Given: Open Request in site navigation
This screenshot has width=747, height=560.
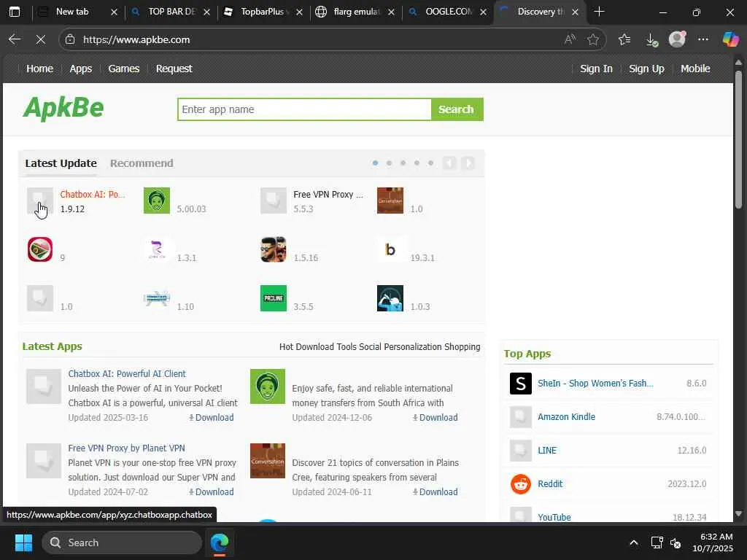Looking at the screenshot, I should click(x=174, y=69).
